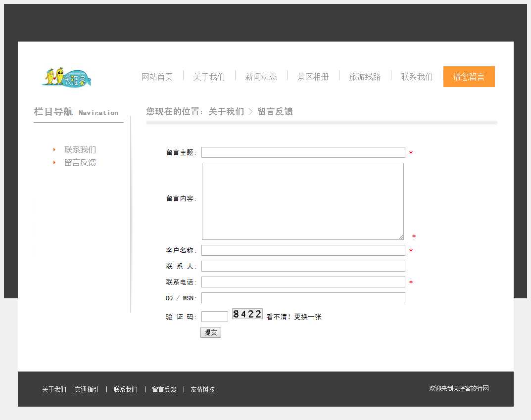Open the 交通指引 footer link
This screenshot has width=531, height=420.
tap(87, 389)
